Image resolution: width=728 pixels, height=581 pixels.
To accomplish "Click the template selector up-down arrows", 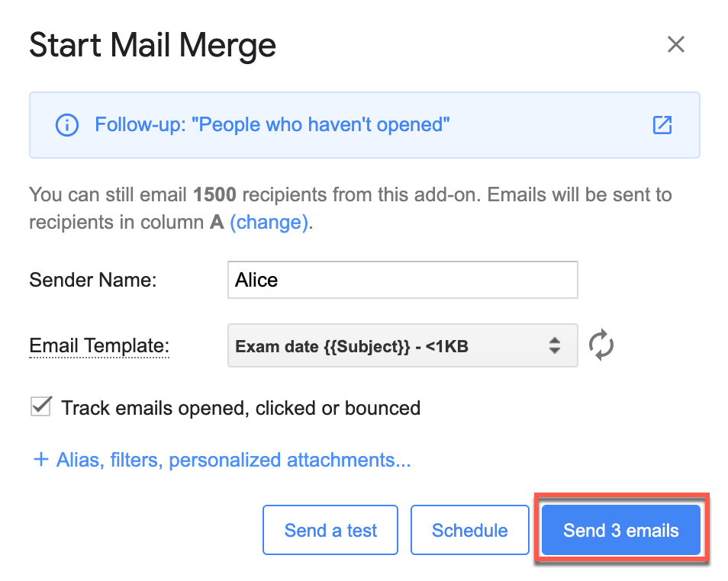I will (555, 346).
